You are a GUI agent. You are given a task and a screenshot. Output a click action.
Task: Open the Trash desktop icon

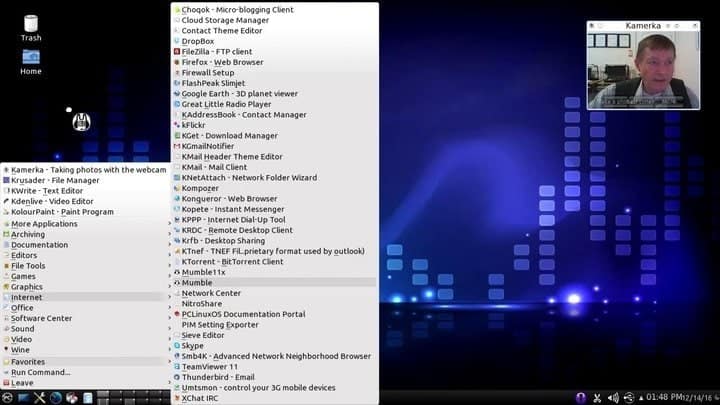pos(31,28)
